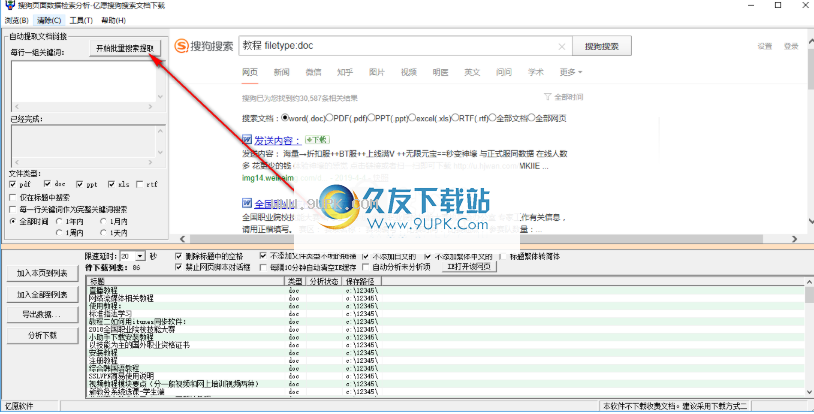Select 全部时间 radio button
Screen dimensions: 814x414
(13, 221)
